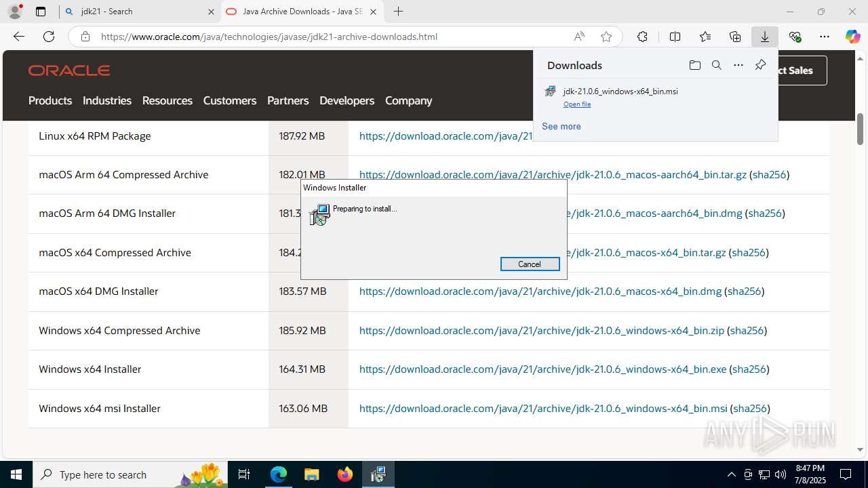Refresh the current page

point(49,37)
